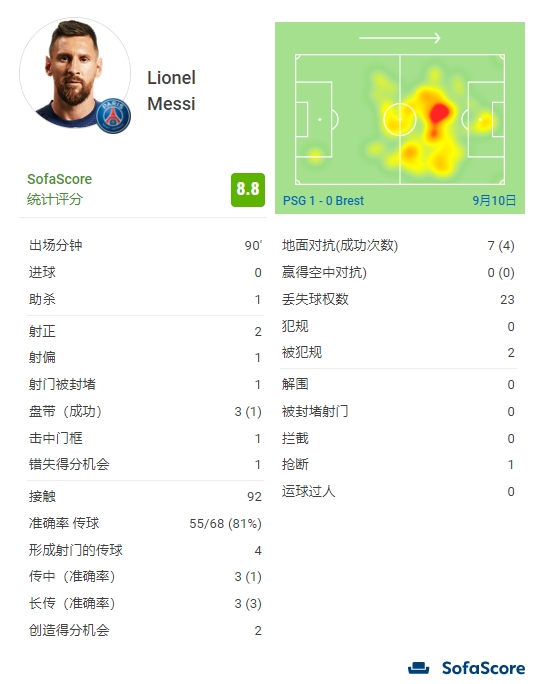The width and height of the screenshot is (543, 684).
Task: Select the PSG 1 - 0 Brest match label
Action: pos(323,201)
